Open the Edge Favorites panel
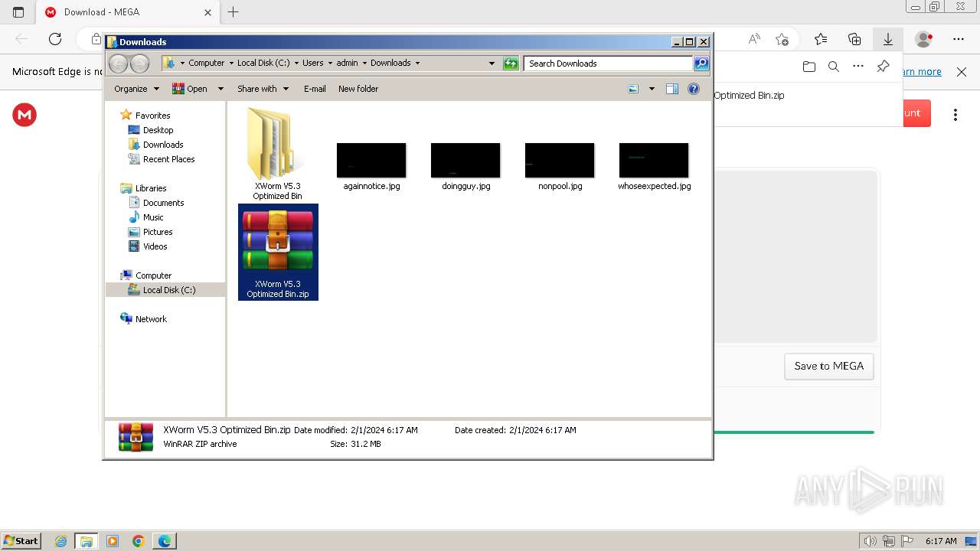Image resolution: width=980 pixels, height=551 pixels. [x=821, y=39]
